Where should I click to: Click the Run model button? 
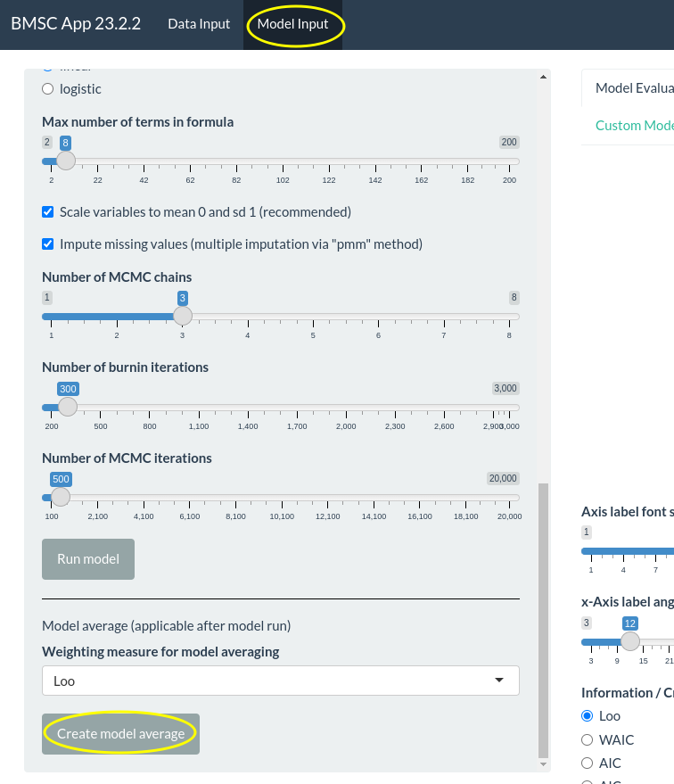tap(87, 558)
